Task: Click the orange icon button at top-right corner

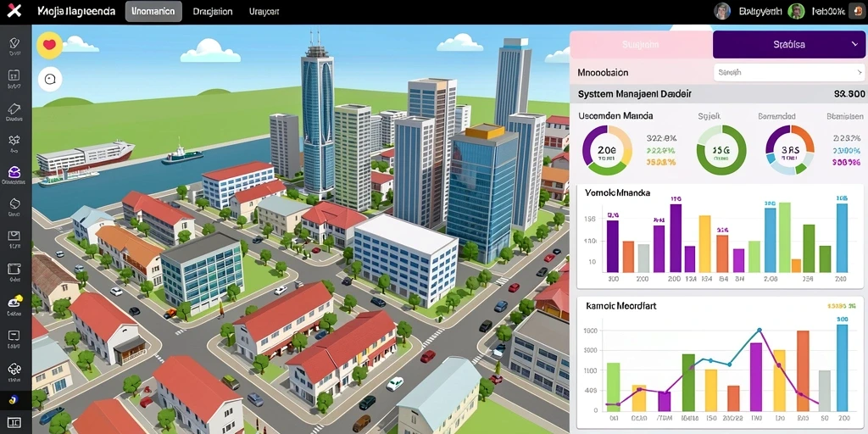Action: point(856,12)
